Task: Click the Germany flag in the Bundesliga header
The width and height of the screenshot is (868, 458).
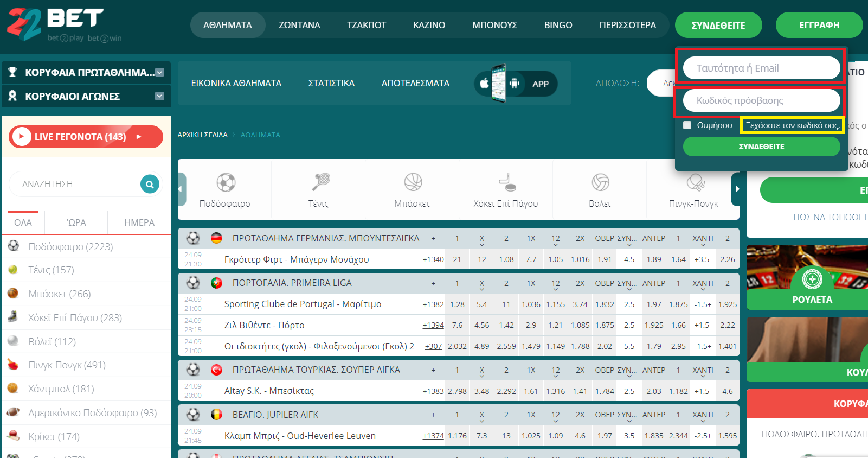Action: click(216, 238)
